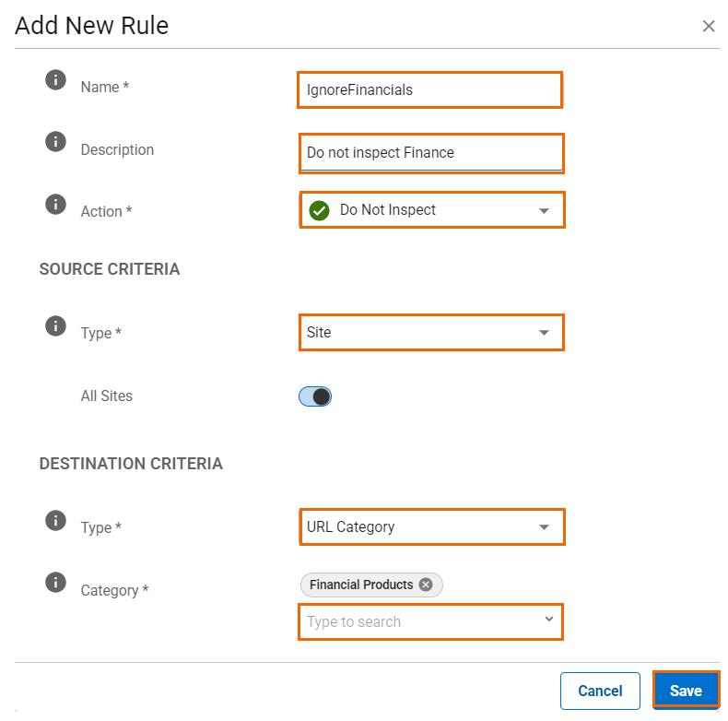The height and width of the screenshot is (721, 728).
Task: Click the Description label
Action: click(117, 149)
